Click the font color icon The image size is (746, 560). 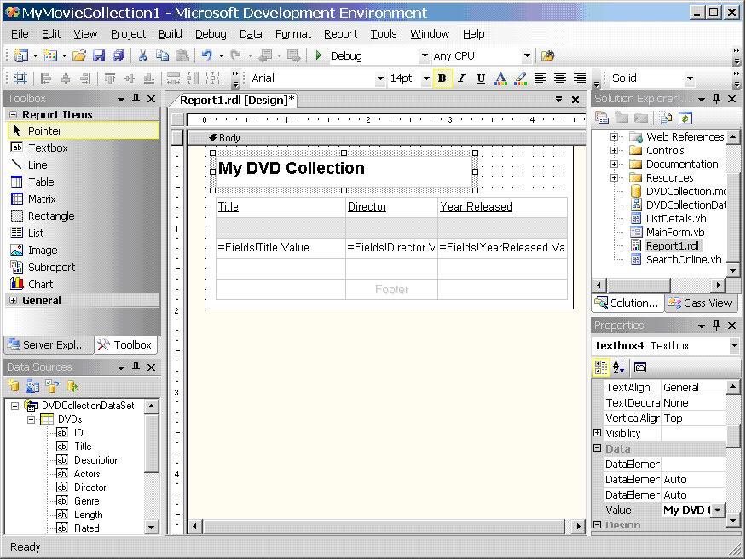(500, 78)
